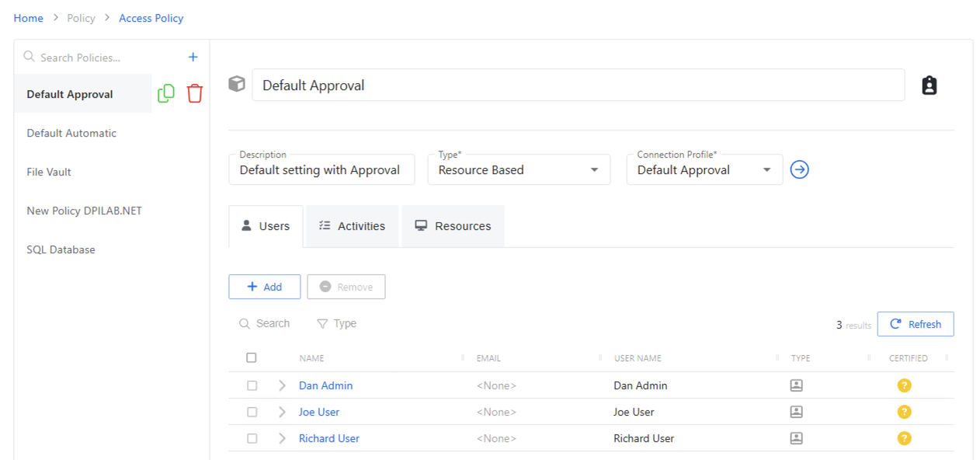Image resolution: width=980 pixels, height=460 pixels.
Task: Click the user type icon in Joe User row
Action: click(x=796, y=412)
